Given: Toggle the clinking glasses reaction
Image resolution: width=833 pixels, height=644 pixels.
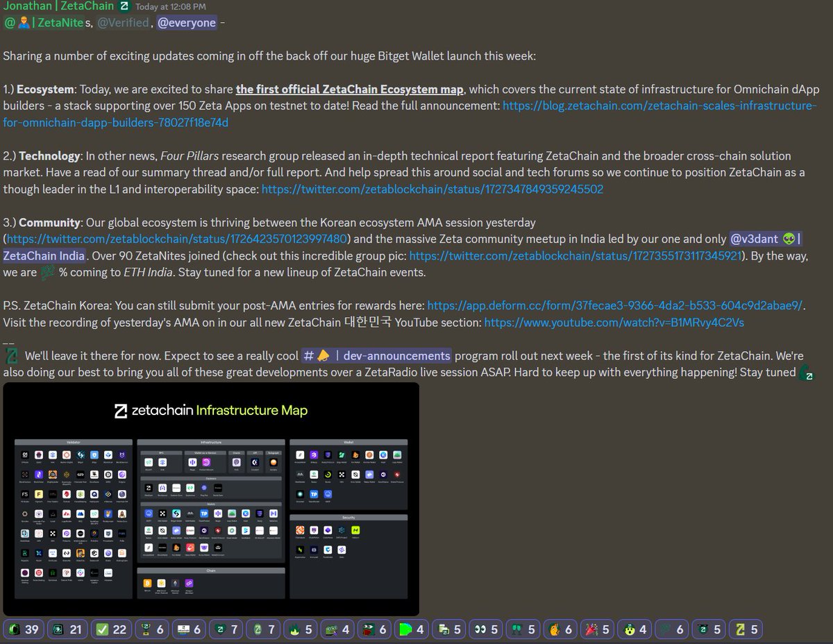Looking at the screenshot, I should pos(522,629).
